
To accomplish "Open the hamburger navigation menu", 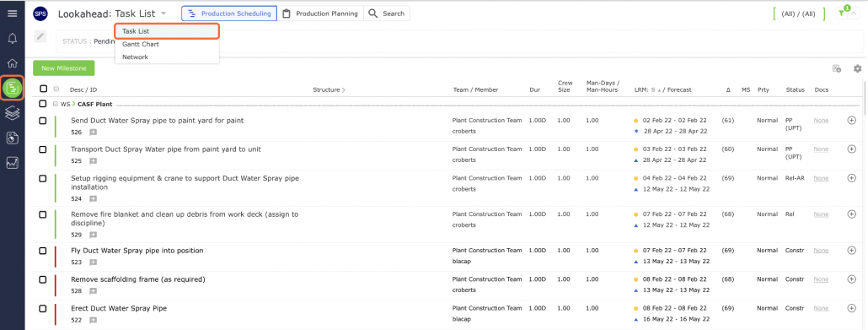I will (x=12, y=14).
